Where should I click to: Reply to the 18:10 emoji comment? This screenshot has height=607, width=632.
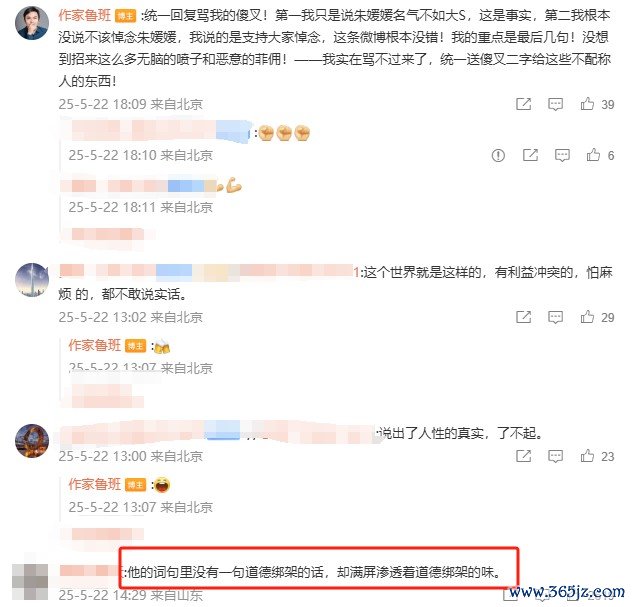562,155
